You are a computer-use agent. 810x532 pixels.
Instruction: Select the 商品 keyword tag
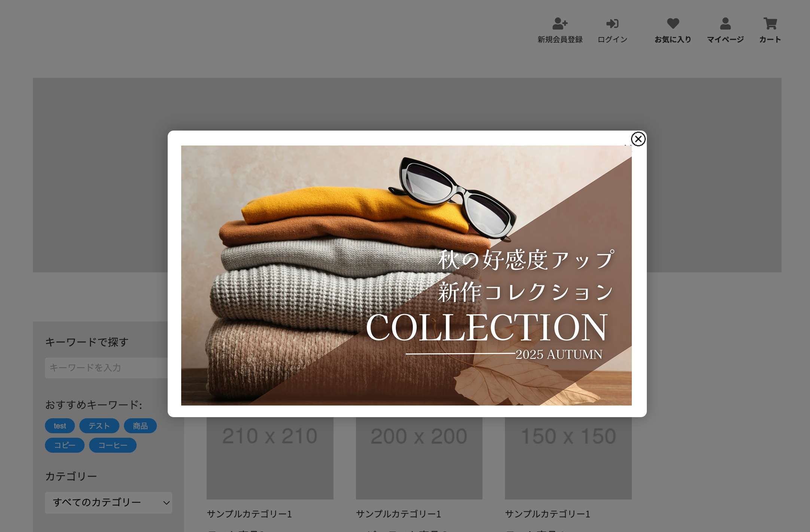[x=140, y=426]
